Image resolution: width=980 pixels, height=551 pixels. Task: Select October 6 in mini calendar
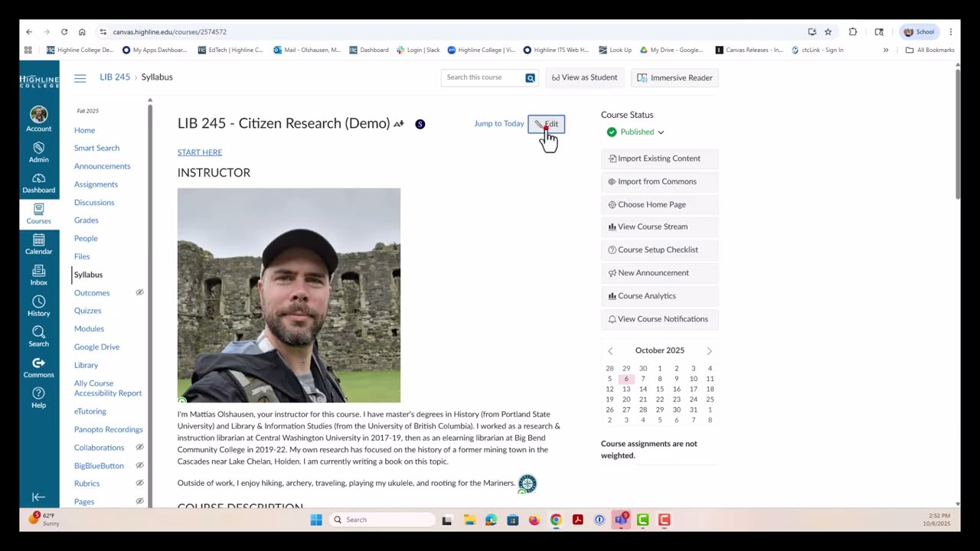coord(626,379)
